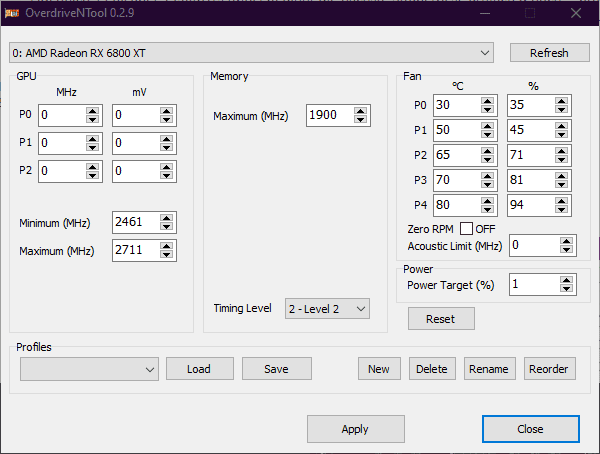Decrease Fan P2 temperature with down arrow
600x454 pixels.
click(x=488, y=160)
